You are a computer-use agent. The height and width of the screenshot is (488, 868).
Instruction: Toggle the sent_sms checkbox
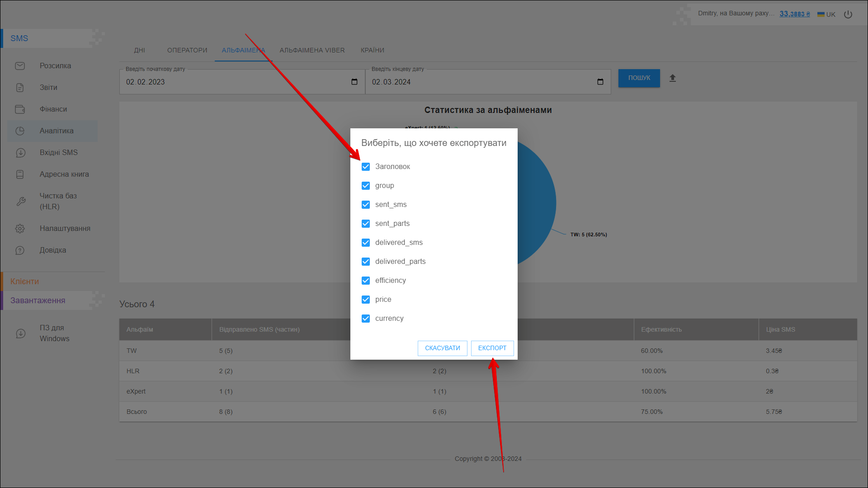pyautogui.click(x=366, y=205)
